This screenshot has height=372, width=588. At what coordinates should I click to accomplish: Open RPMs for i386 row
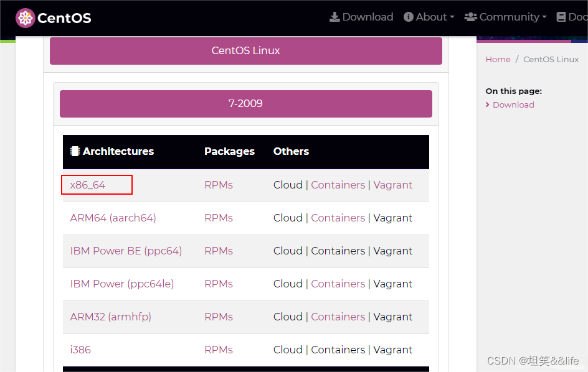click(219, 350)
